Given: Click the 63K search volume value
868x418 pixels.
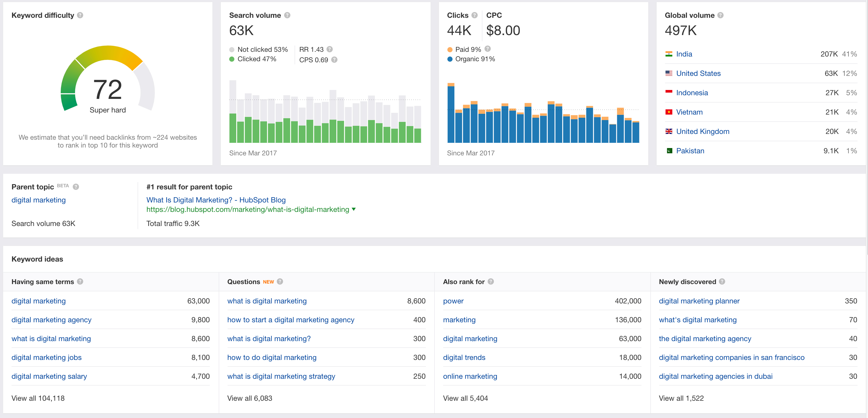Looking at the screenshot, I should click(x=241, y=31).
